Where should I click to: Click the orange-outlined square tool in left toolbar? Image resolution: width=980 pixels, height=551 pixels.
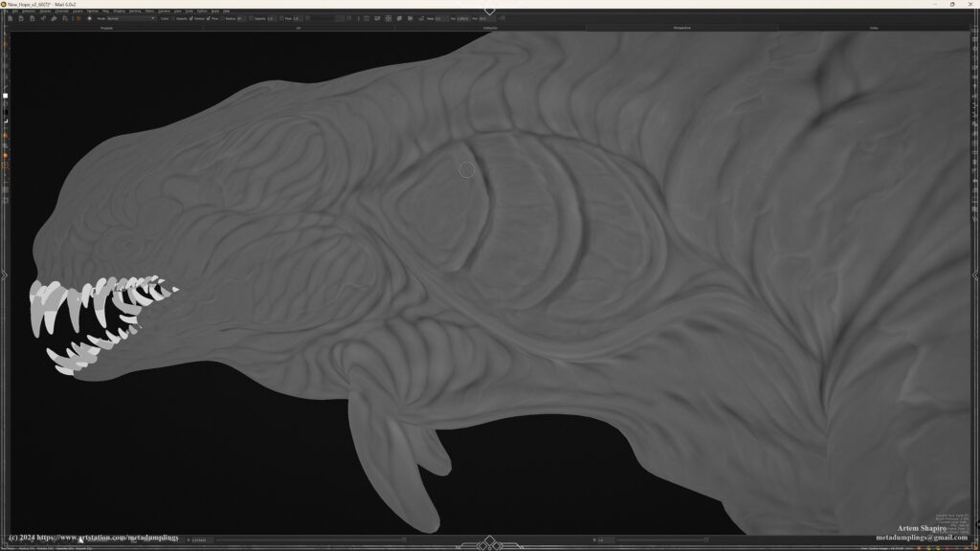(x=5, y=165)
